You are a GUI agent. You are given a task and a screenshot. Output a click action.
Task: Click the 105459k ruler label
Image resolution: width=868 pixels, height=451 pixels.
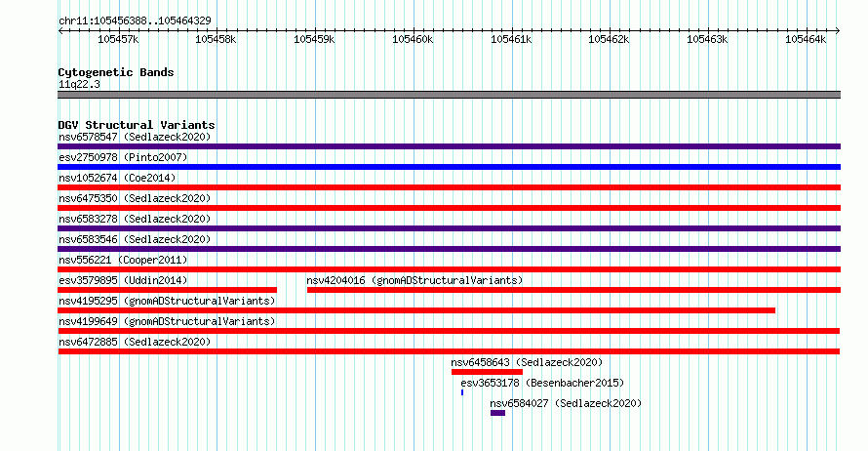[314, 39]
